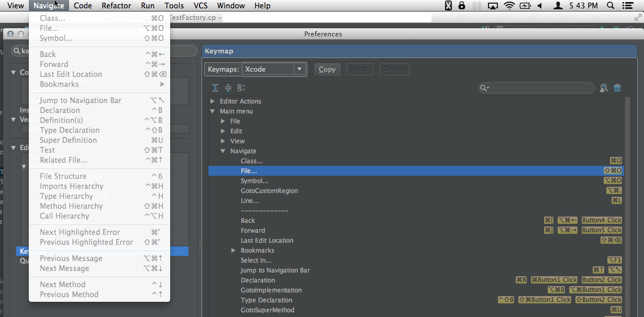Select Symbol... row in keymap tree
The width and height of the screenshot is (644, 317).
416,181
